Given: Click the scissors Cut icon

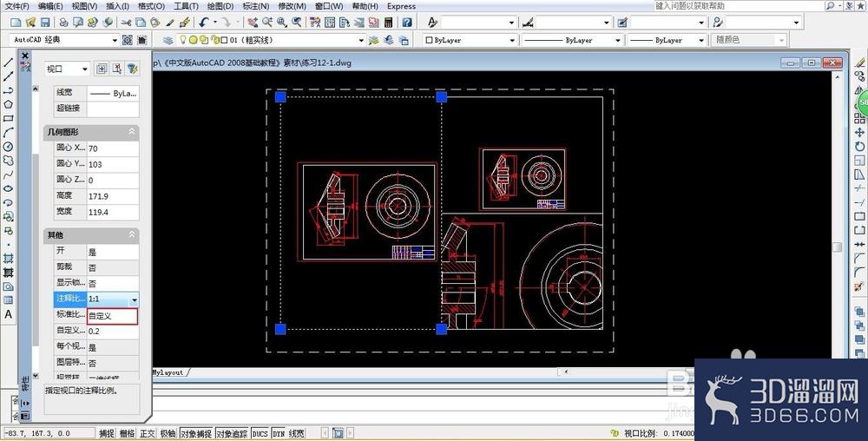Looking at the screenshot, I should [x=126, y=22].
